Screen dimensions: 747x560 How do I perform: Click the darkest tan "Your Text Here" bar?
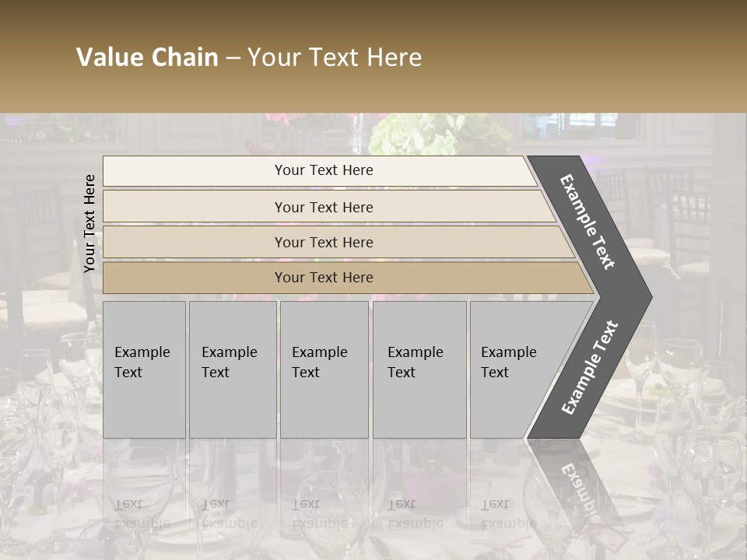point(324,278)
